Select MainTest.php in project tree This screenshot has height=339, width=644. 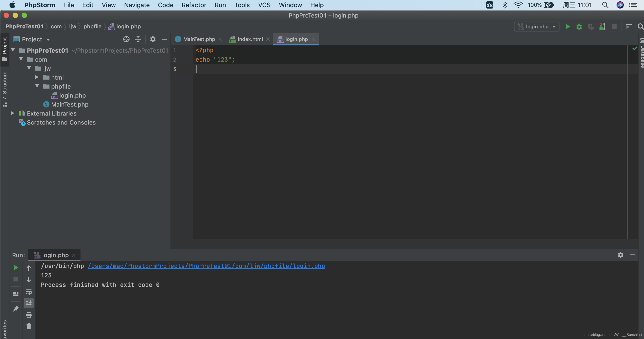pyautogui.click(x=69, y=105)
